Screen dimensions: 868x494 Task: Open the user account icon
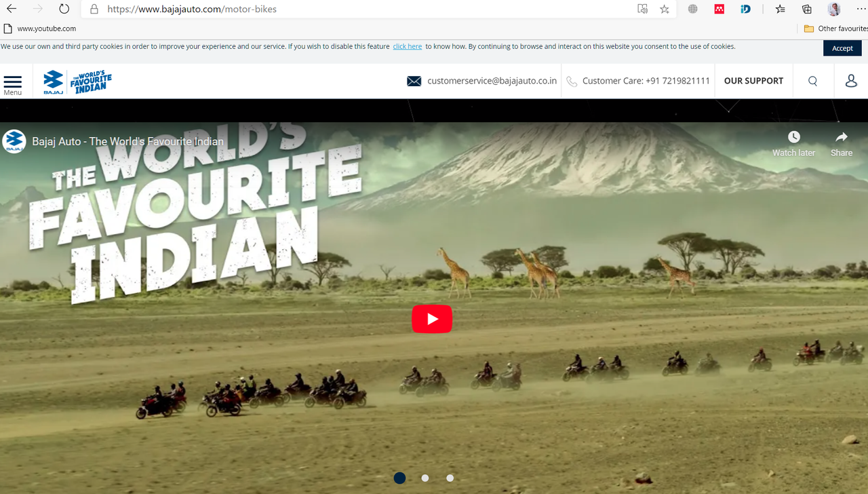coord(851,81)
